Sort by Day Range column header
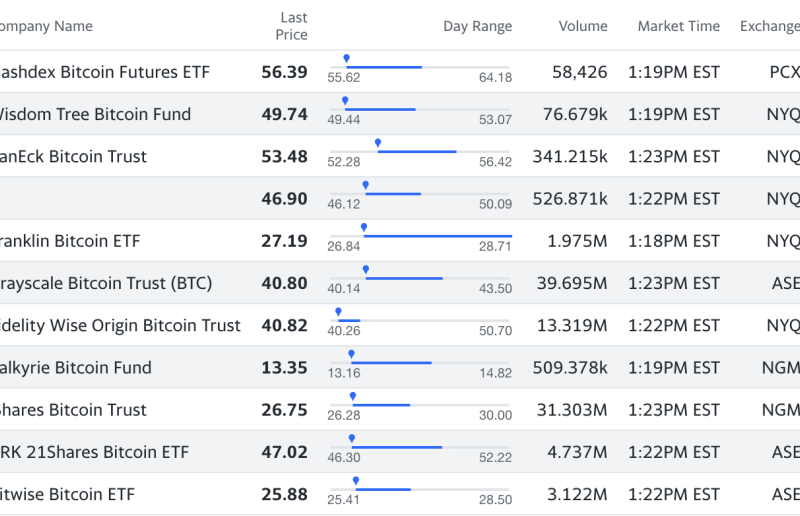Image resolution: width=800 pixels, height=516 pixels. tap(477, 26)
